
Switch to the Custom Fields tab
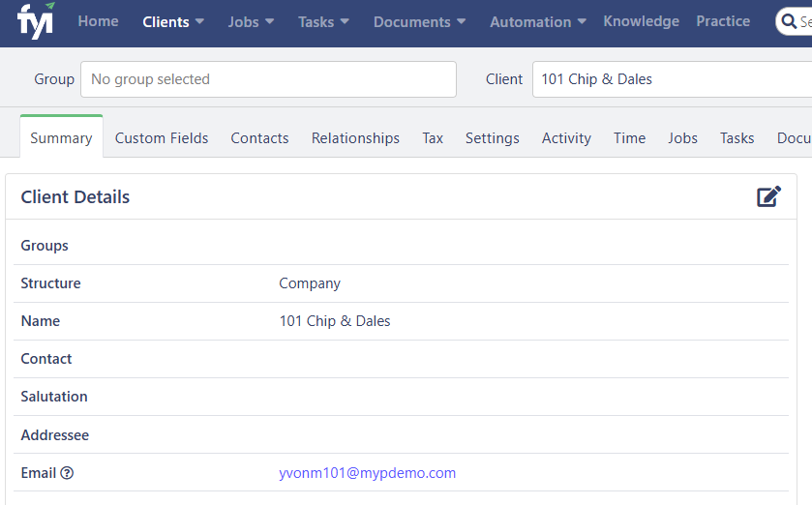(x=162, y=138)
